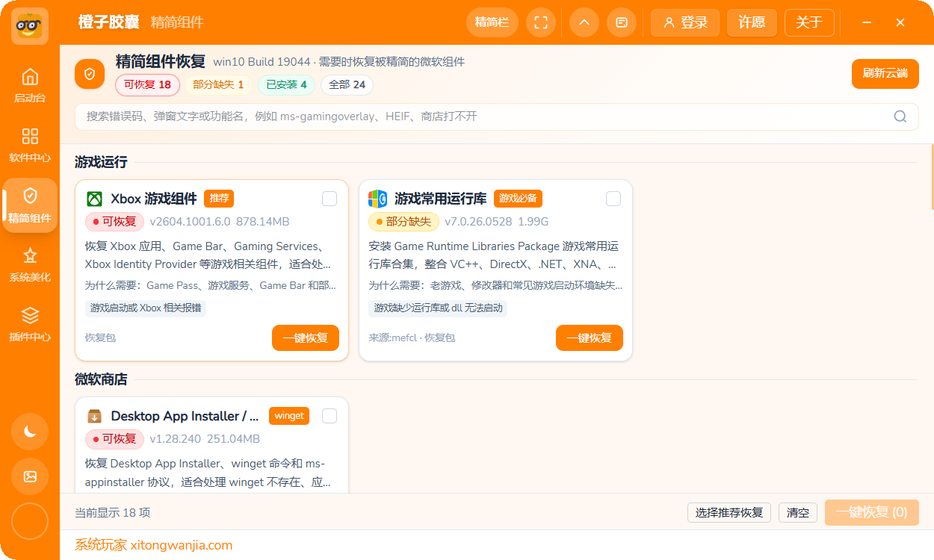Open the 许愿 button
This screenshot has width=934, height=560.
(x=752, y=22)
